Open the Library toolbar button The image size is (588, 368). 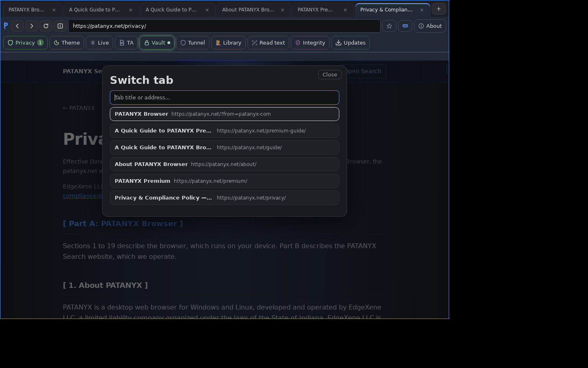click(x=228, y=43)
